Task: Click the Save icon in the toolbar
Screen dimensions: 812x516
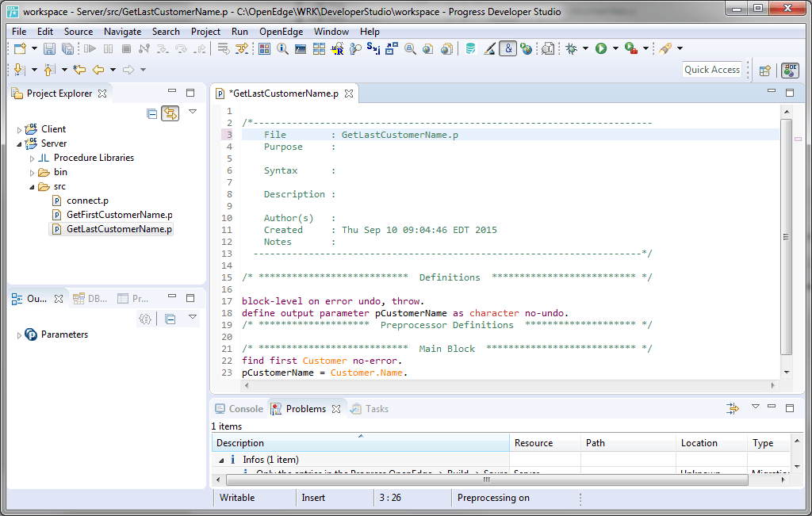Action: [50, 49]
